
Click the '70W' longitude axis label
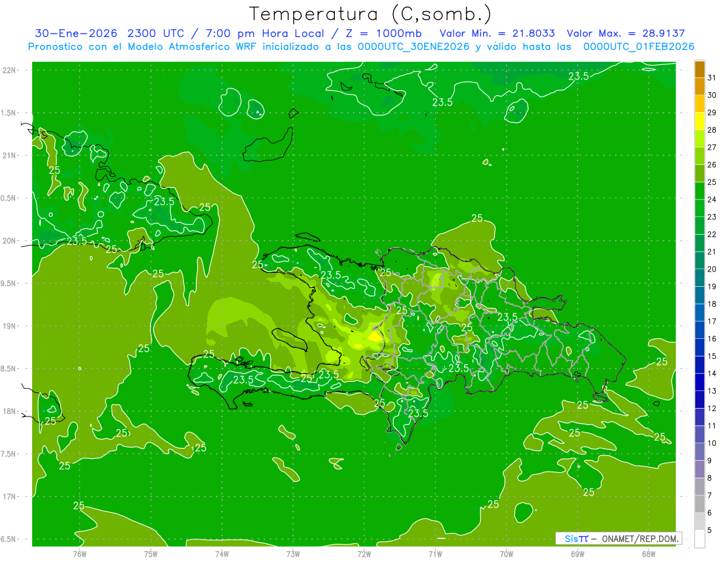[x=506, y=554]
